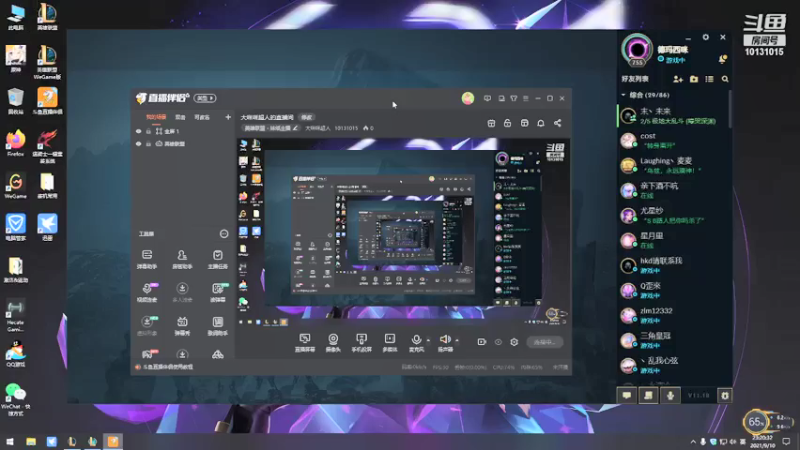This screenshot has height=450, width=800.
Task: Toggle the 扬声器 speaker
Action: (x=445, y=342)
